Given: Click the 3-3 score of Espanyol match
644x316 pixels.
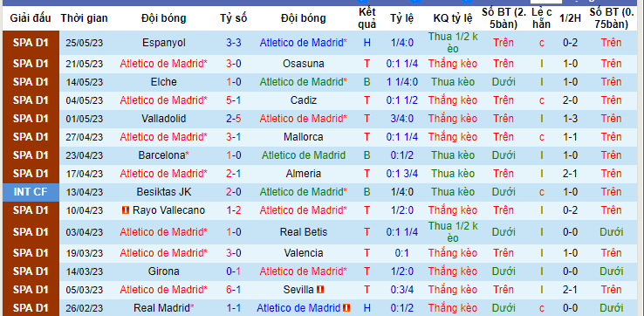Looking at the screenshot, I should (x=233, y=43).
